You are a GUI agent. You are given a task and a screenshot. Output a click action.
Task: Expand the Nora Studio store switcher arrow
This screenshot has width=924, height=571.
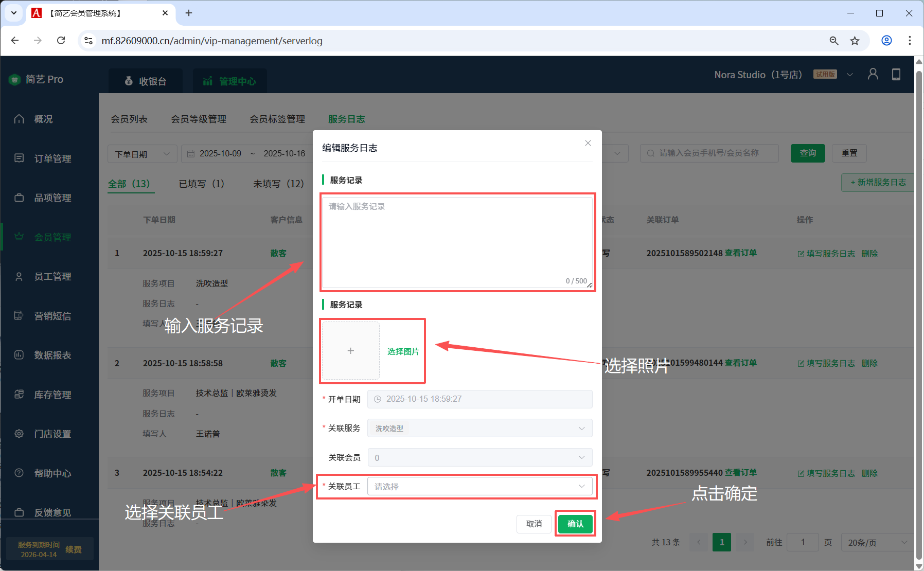tap(850, 75)
